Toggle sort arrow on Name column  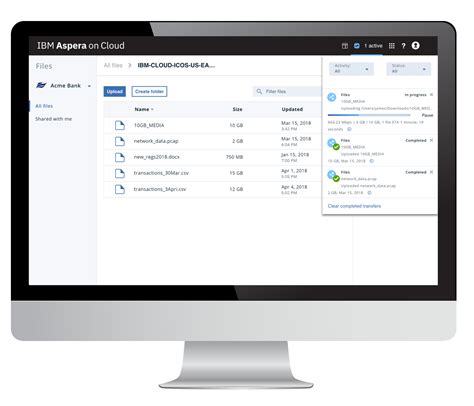[152, 109]
